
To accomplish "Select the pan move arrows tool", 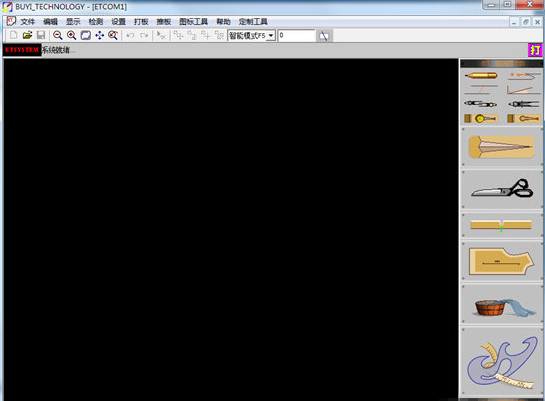I will coord(99,35).
